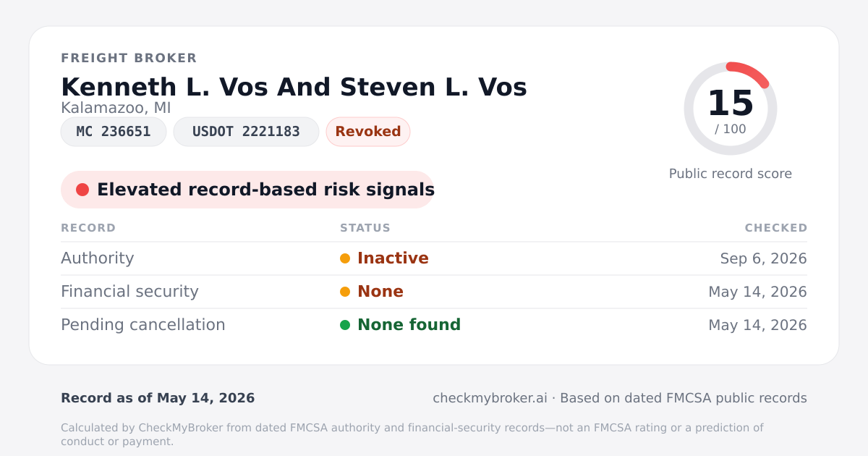Click the red dot beside Elevated risk signals
Screen dimensions: 868x456
[x=82, y=190]
